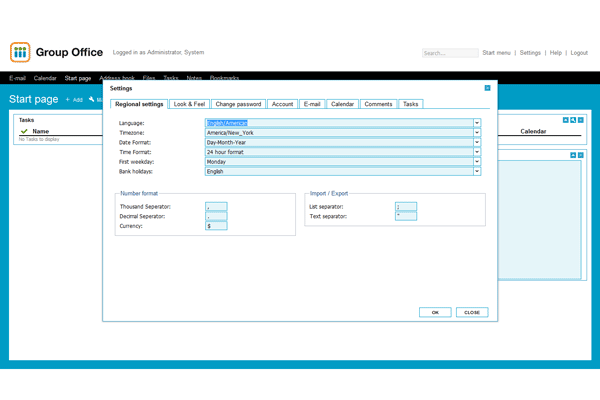Click the top Search box
600x400 pixels.
coord(449,53)
